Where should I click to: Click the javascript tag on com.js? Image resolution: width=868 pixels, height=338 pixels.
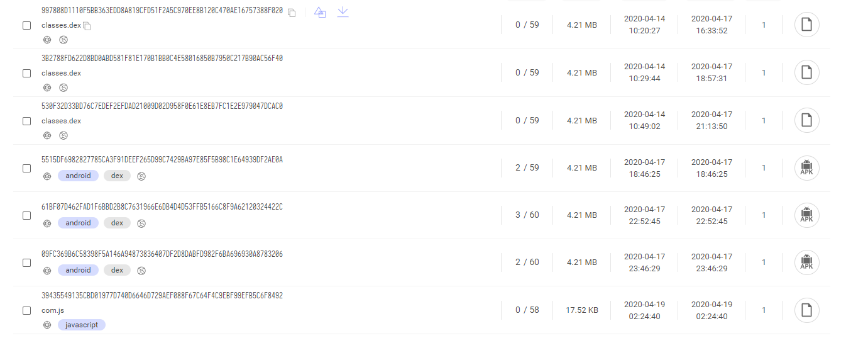point(82,325)
